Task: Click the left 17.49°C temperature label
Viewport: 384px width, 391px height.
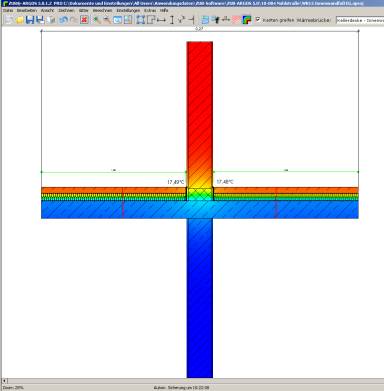Action: (175, 182)
